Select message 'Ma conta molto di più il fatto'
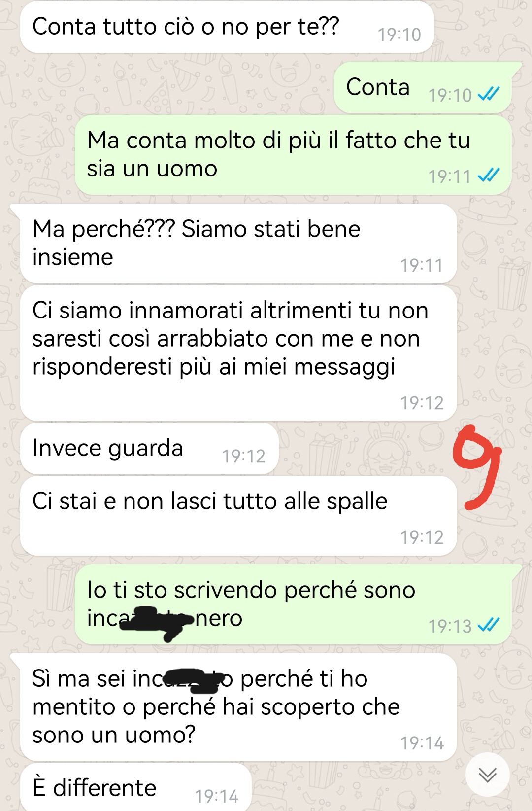Image resolution: width=532 pixels, height=811 pixels. tap(293, 155)
